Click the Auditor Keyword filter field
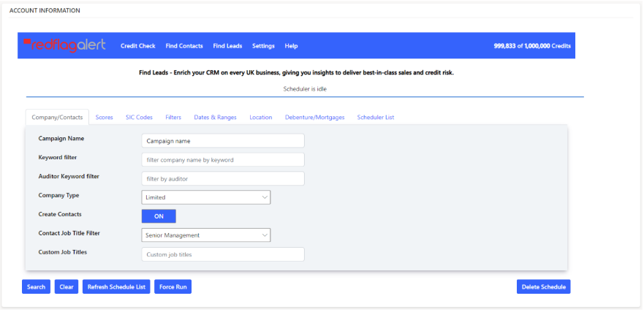 click(223, 178)
